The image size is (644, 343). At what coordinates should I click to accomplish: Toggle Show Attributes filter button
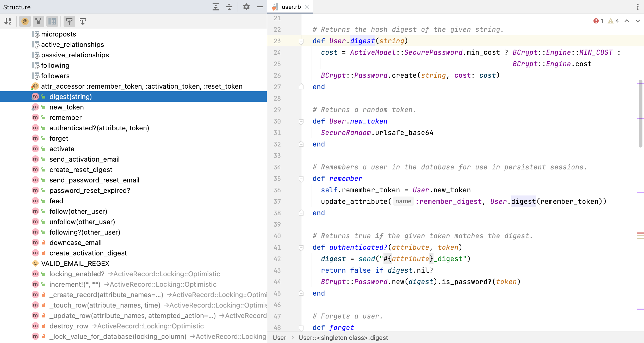pos(25,21)
